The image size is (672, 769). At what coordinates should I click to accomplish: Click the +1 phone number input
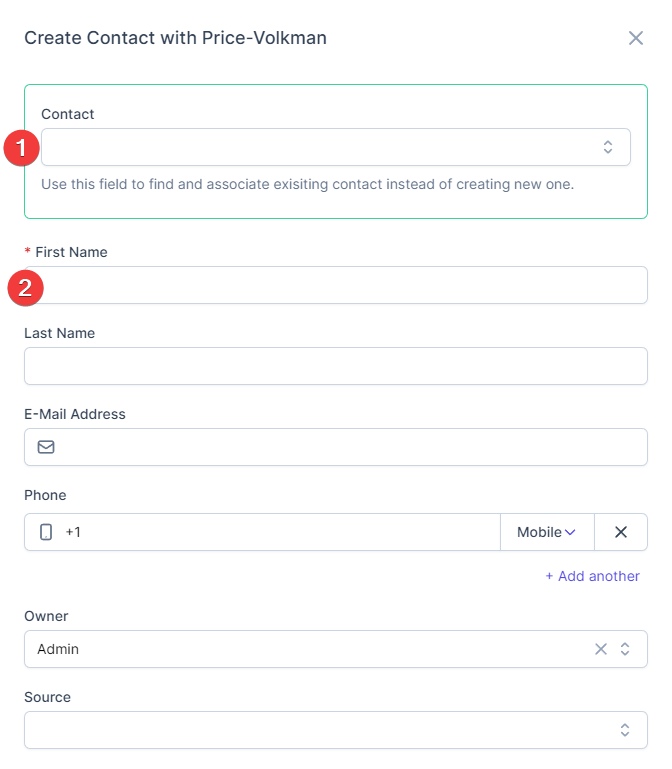(280, 532)
